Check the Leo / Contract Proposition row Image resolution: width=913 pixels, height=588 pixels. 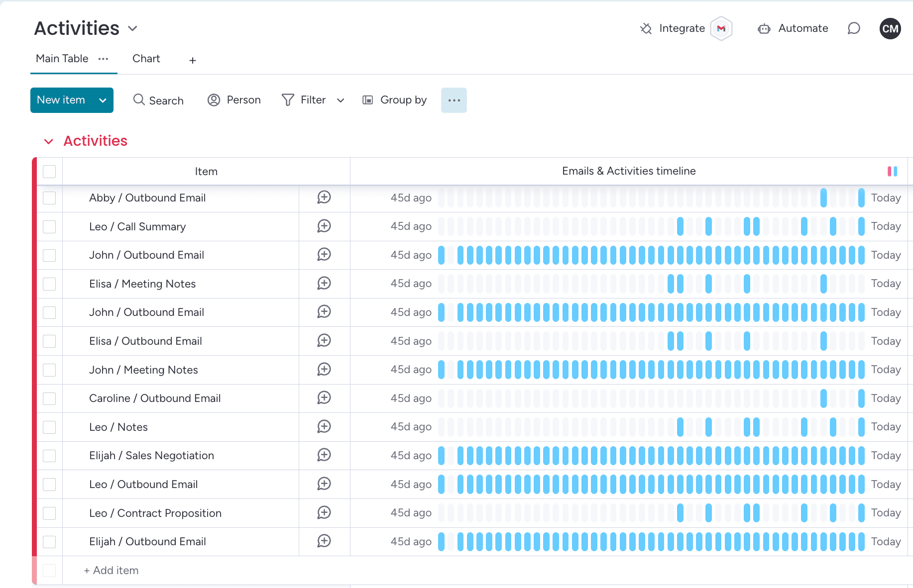click(49, 513)
